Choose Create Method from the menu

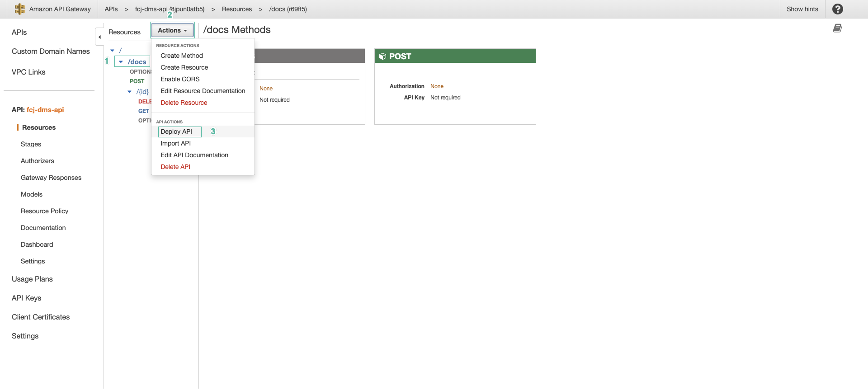click(x=182, y=56)
